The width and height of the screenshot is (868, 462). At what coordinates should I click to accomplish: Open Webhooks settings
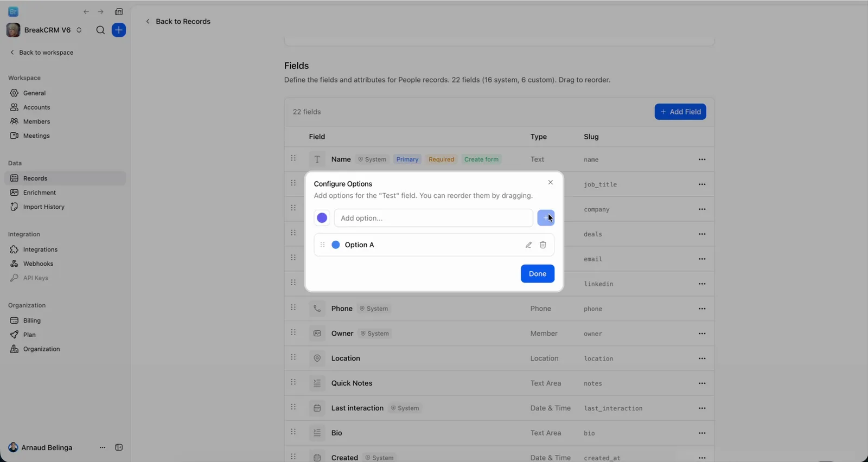click(65, 264)
